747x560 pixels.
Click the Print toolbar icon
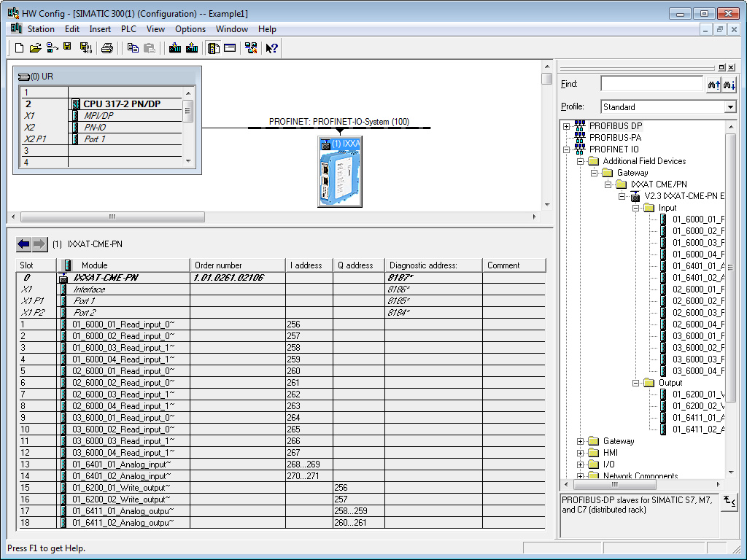pos(107,47)
